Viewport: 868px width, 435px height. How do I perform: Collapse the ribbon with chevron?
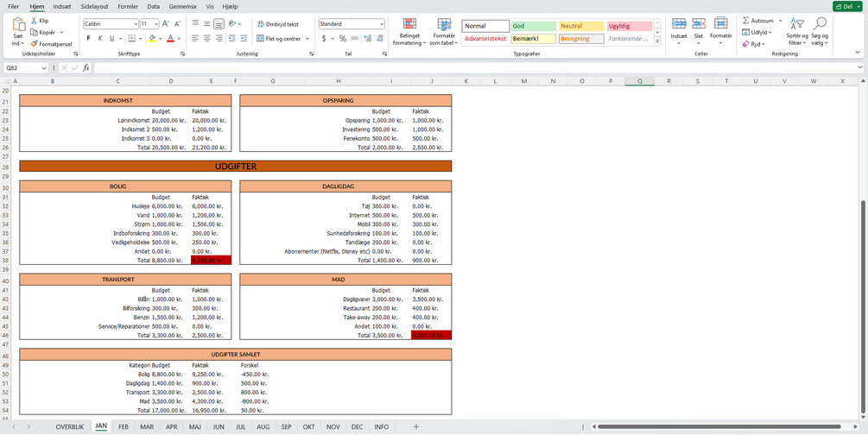858,52
